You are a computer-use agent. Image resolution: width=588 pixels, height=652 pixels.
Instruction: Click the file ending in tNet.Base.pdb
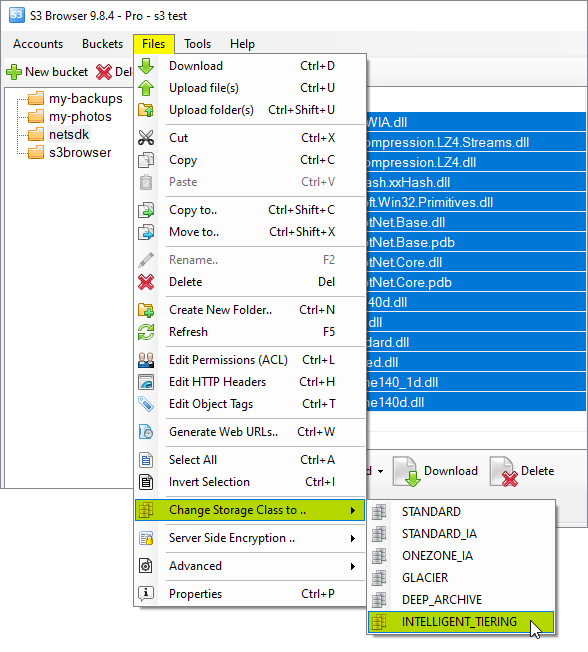tap(476, 242)
